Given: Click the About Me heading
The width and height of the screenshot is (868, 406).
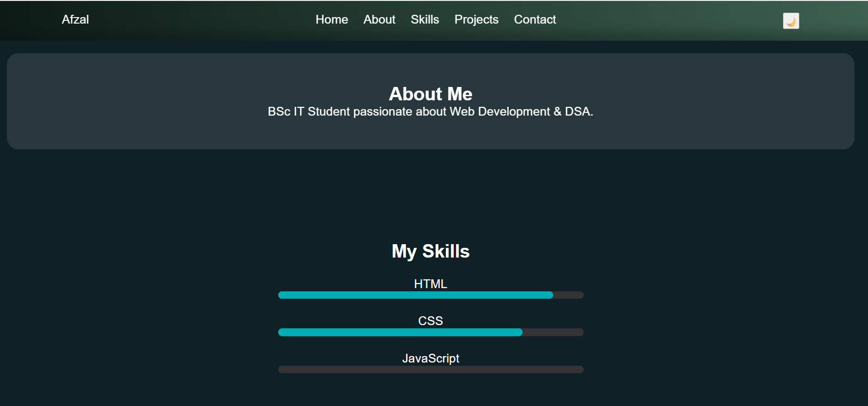Looking at the screenshot, I should pyautogui.click(x=430, y=94).
